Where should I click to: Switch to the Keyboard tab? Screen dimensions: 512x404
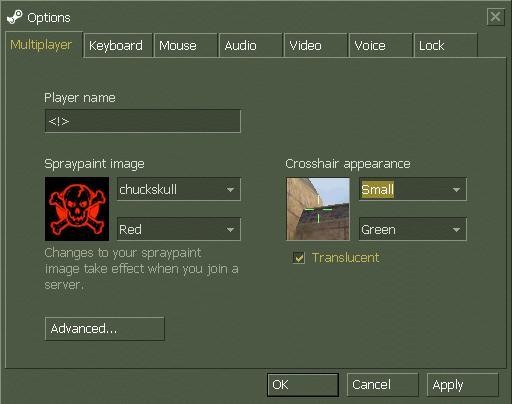(x=118, y=46)
